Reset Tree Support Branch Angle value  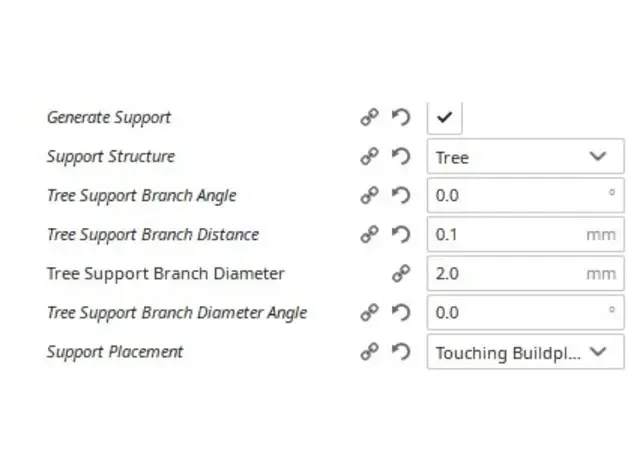(x=401, y=195)
